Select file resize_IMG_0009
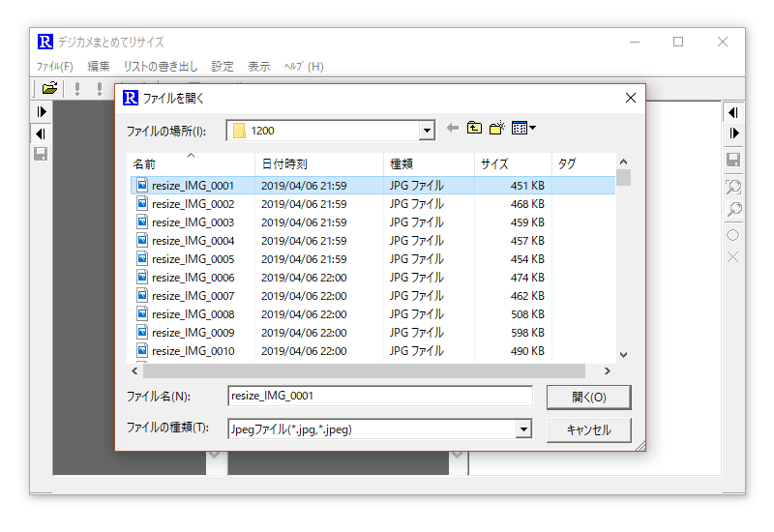 (372, 333)
